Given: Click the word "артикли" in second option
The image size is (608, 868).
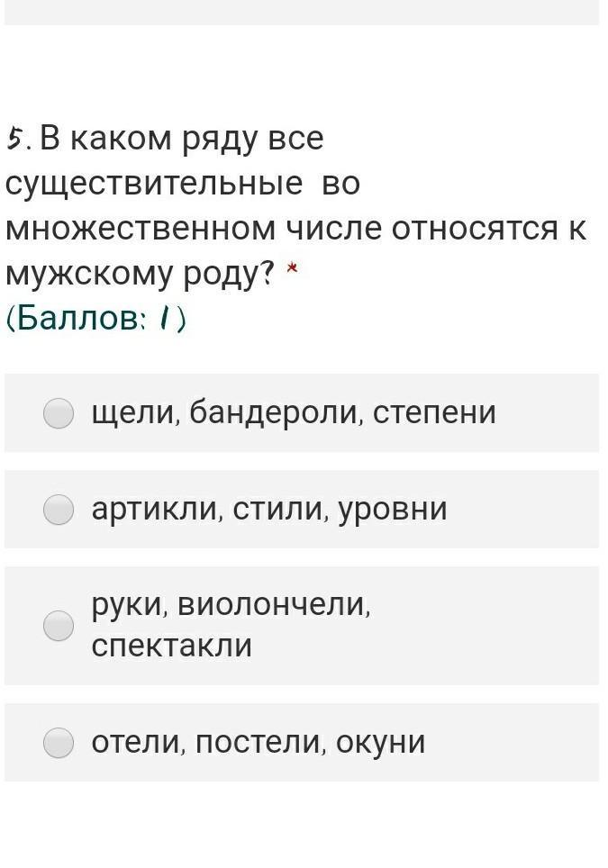Looking at the screenshot, I should 155,510.
